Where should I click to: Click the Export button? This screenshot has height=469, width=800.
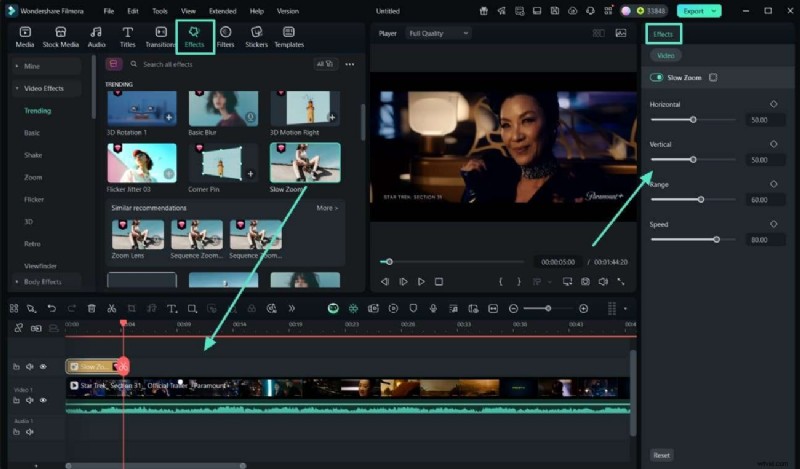click(692, 11)
